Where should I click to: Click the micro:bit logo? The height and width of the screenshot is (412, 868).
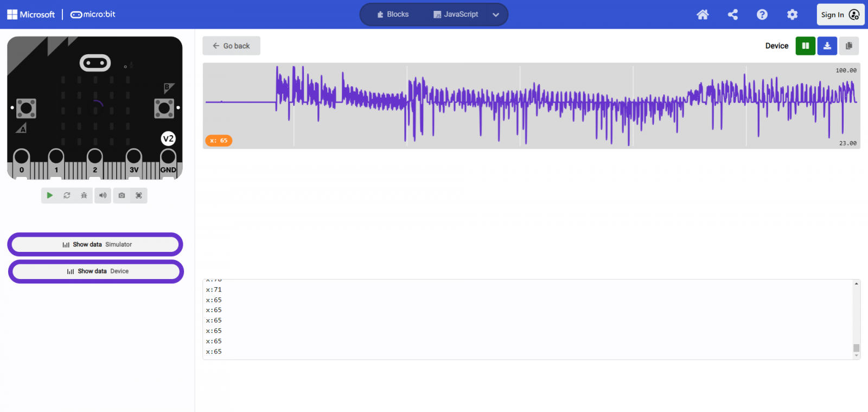(x=93, y=15)
